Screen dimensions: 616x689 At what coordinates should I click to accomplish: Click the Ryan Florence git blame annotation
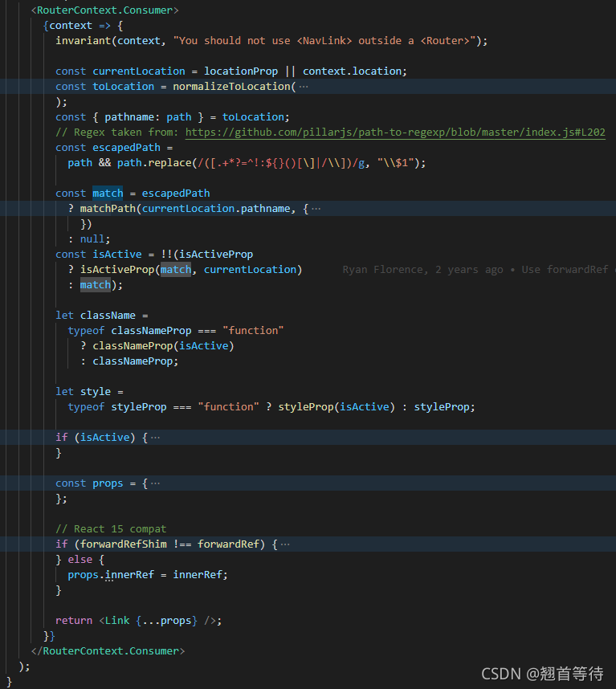479,269
